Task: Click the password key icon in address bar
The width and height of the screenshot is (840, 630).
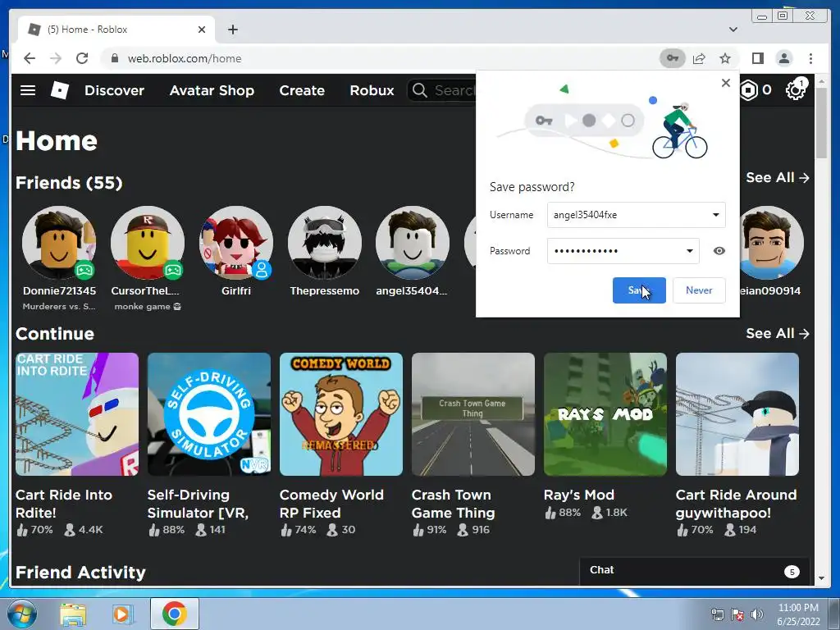Action: pyautogui.click(x=673, y=58)
